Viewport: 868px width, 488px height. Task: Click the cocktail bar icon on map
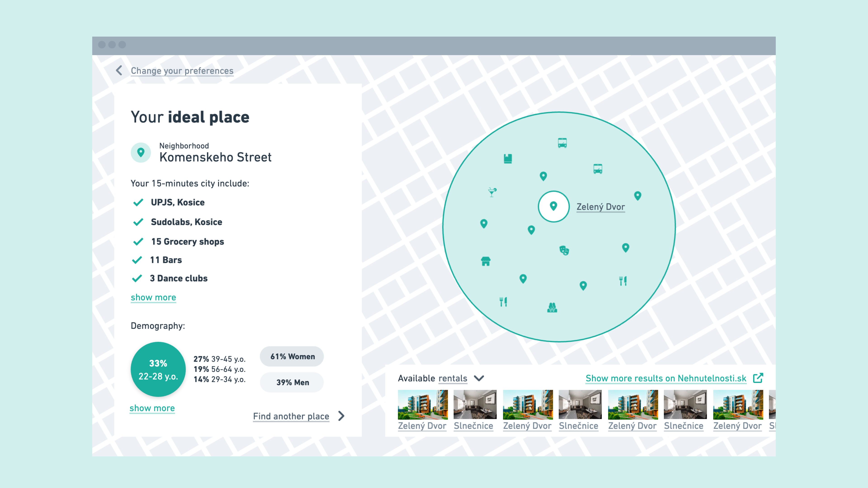click(492, 192)
